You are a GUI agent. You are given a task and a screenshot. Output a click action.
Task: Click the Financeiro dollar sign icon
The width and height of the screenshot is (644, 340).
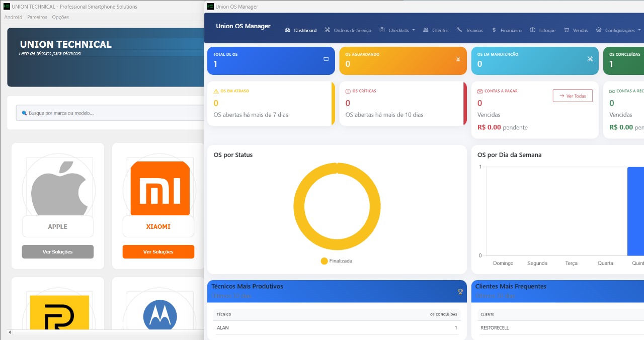[494, 30]
